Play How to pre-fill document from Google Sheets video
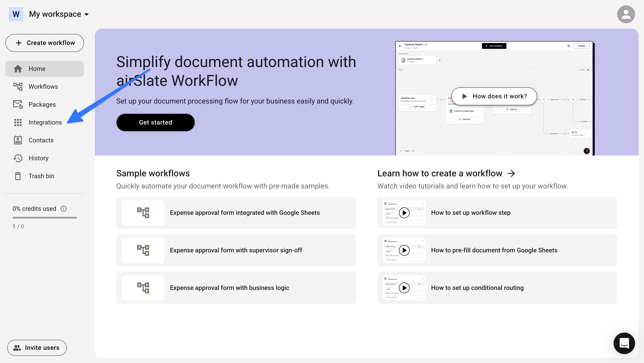This screenshot has width=644, height=363. [x=404, y=250]
